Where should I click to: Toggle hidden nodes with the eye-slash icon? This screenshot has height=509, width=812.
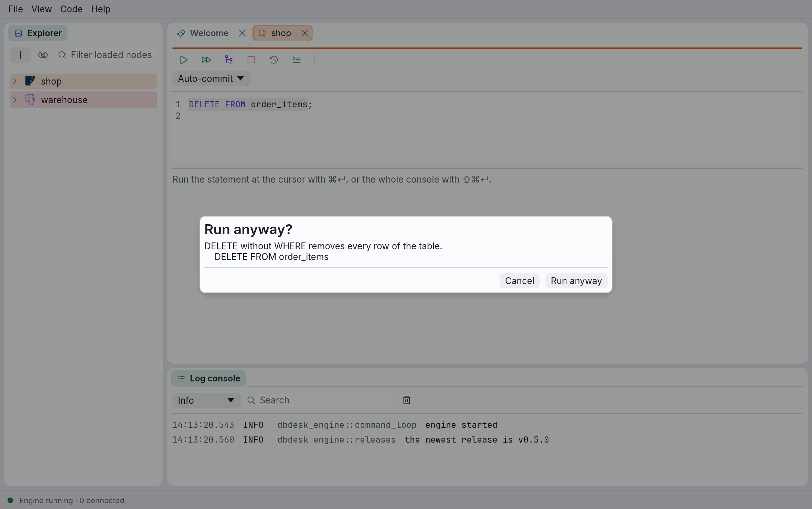[x=43, y=55]
